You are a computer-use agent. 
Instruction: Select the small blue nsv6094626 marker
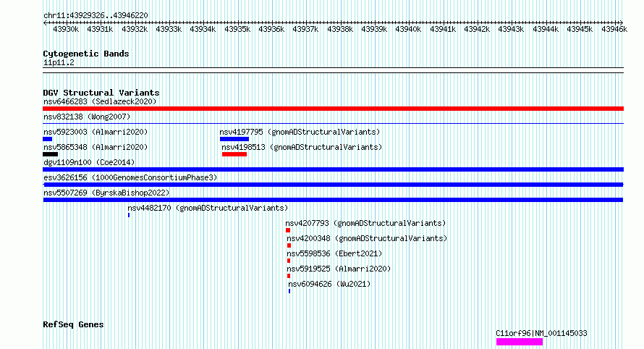tap(289, 291)
